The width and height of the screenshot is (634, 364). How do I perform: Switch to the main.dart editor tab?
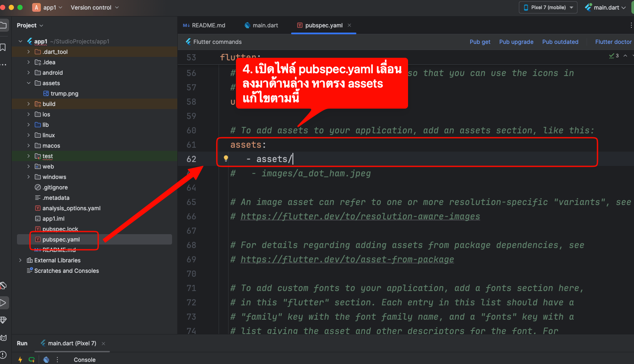click(261, 25)
